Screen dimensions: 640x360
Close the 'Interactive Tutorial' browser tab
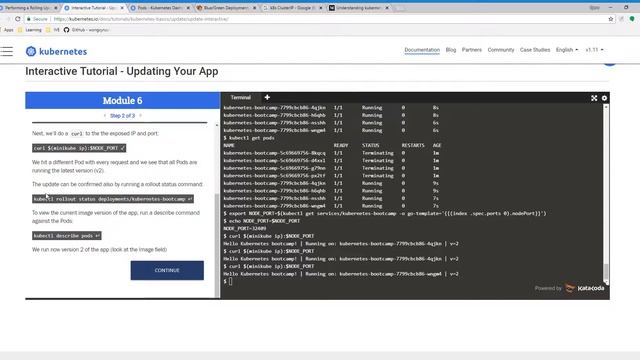click(x=122, y=8)
